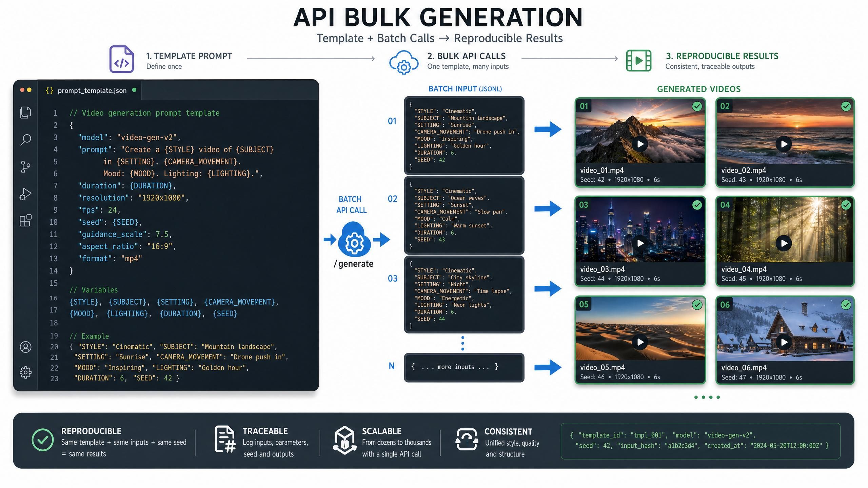Click the Reproducible checkmark circle icon in the footer
Viewport: 868px width, 488px height.
[x=42, y=440]
